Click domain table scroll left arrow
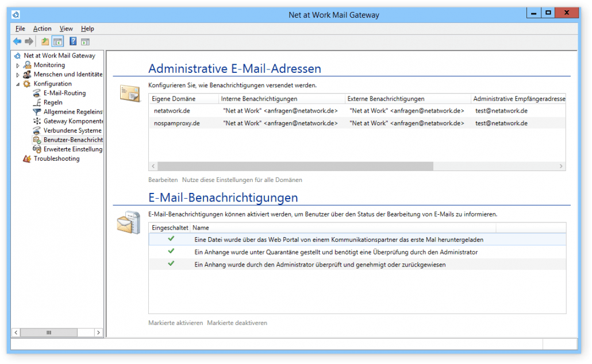 pyautogui.click(x=153, y=166)
